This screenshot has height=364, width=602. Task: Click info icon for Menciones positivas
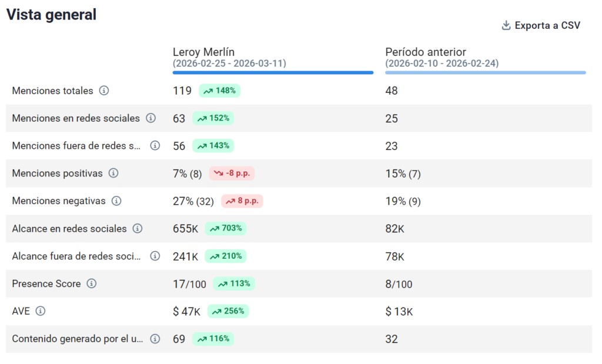click(113, 173)
